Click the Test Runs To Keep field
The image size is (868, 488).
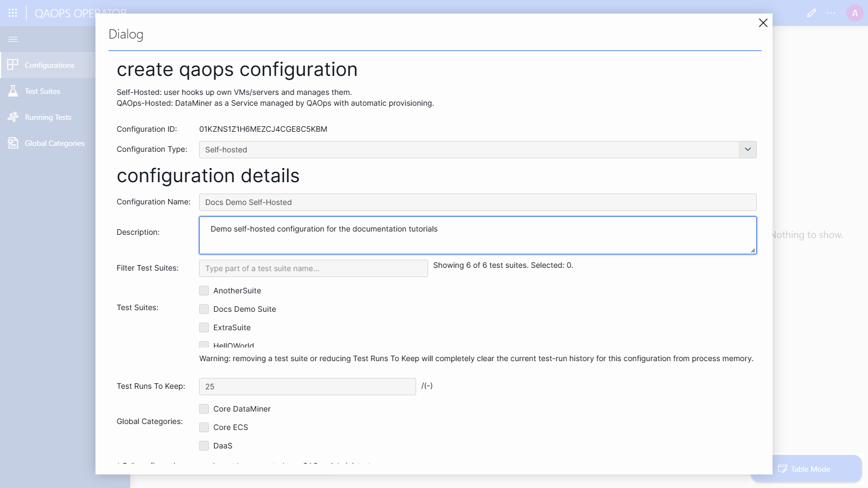(x=307, y=387)
